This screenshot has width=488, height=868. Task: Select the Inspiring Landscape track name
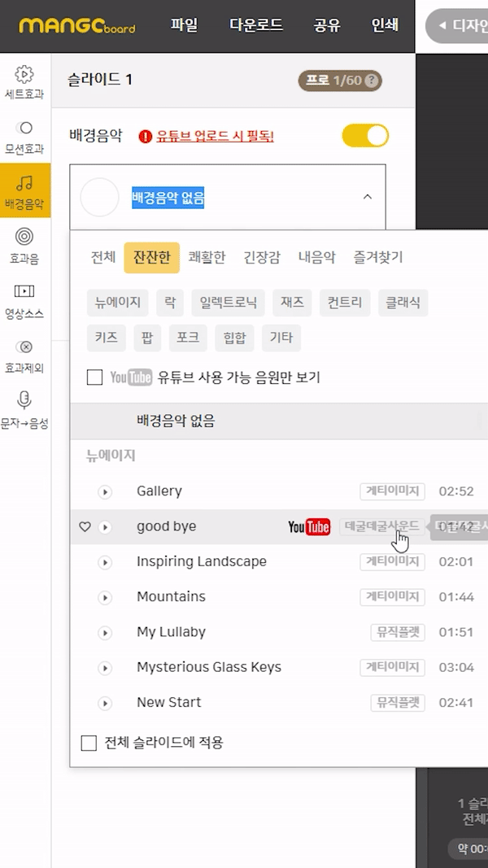202,562
